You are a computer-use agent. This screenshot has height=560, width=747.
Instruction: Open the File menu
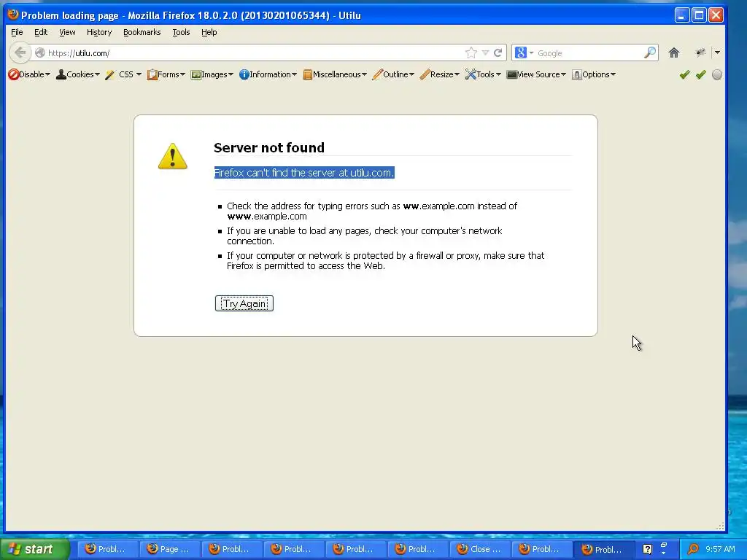tap(18, 32)
